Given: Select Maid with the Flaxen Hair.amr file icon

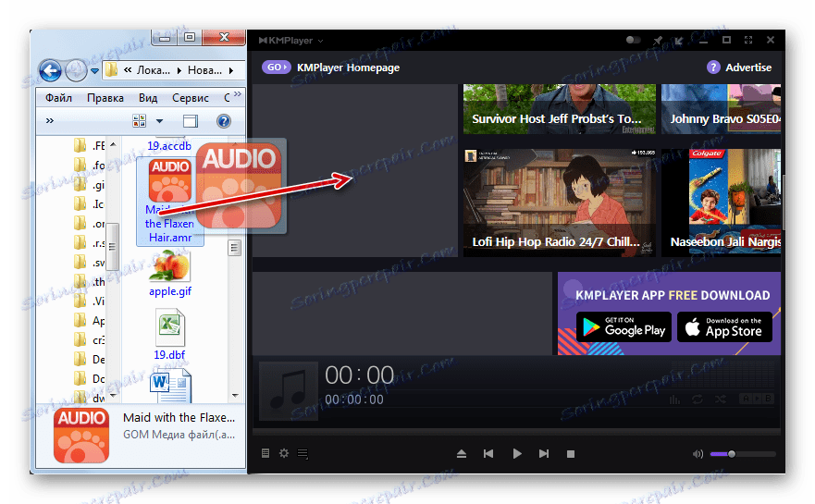Looking at the screenshot, I should (x=169, y=180).
